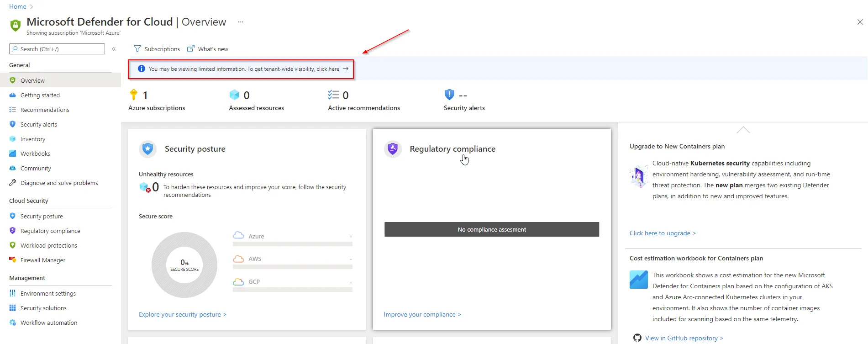This screenshot has height=344, width=868.
Task: Open View in GitHub repository link
Action: point(684,338)
